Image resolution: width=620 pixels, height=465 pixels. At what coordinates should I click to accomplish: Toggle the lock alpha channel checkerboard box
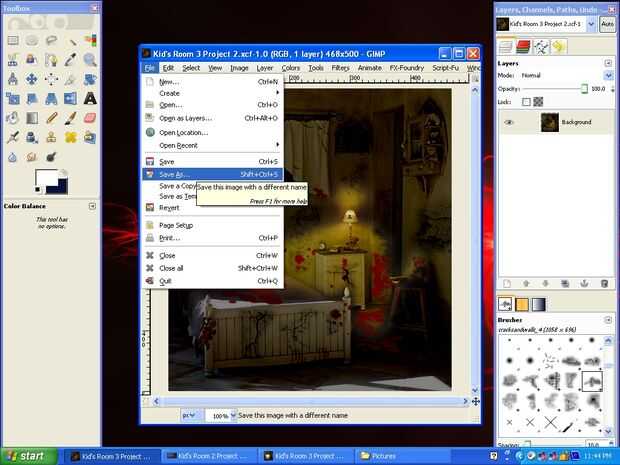tap(538, 102)
